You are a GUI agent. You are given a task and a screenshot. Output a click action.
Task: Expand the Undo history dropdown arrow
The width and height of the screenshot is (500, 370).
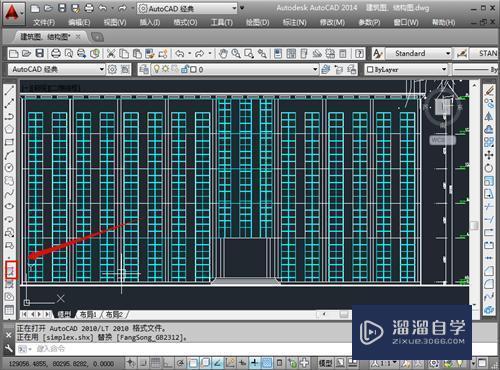[x=189, y=53]
